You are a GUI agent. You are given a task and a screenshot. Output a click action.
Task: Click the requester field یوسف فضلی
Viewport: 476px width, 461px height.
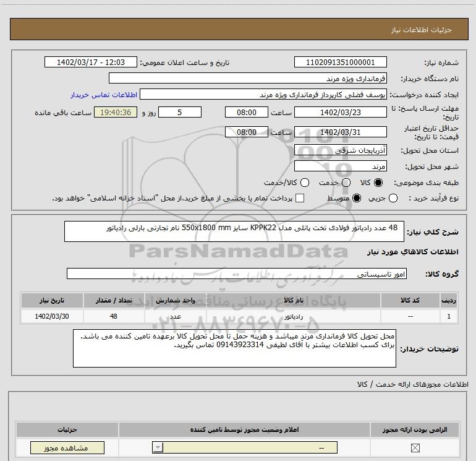tap(263, 94)
